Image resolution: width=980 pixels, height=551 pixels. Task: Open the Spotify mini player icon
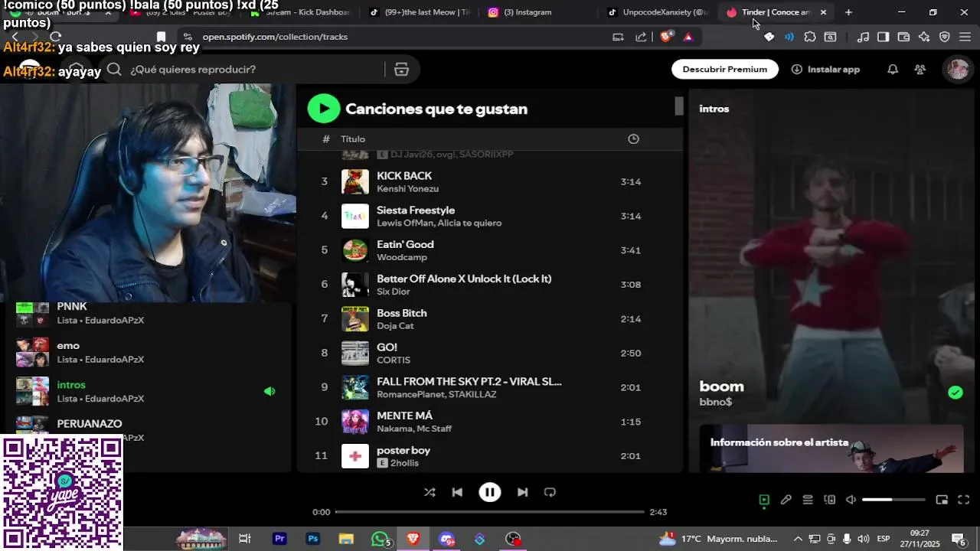[942, 500]
